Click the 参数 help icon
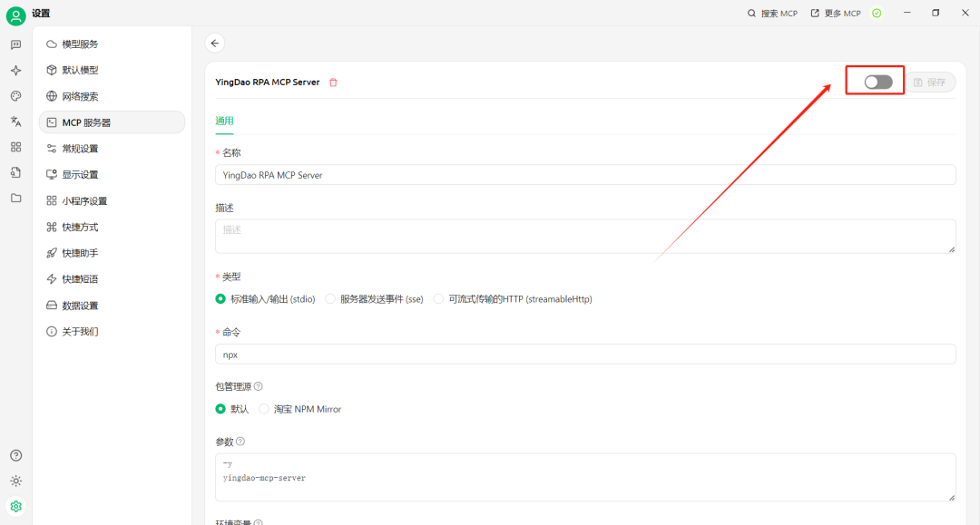 (x=240, y=442)
